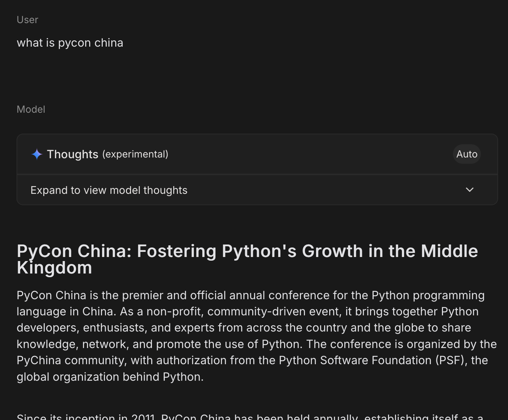Screen dimensions: 508x420
Task: Click the 'User' role label
Action: [28, 20]
